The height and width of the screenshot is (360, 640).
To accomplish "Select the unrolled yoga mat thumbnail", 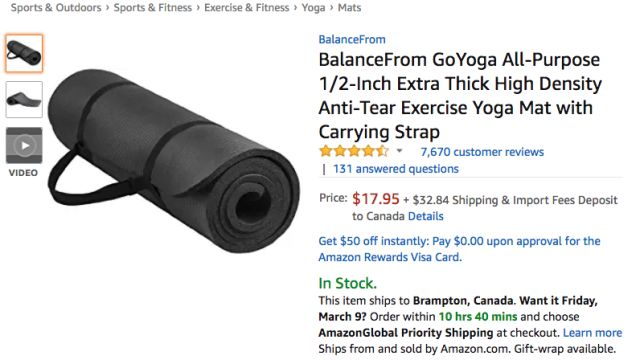I will pyautogui.click(x=24, y=100).
